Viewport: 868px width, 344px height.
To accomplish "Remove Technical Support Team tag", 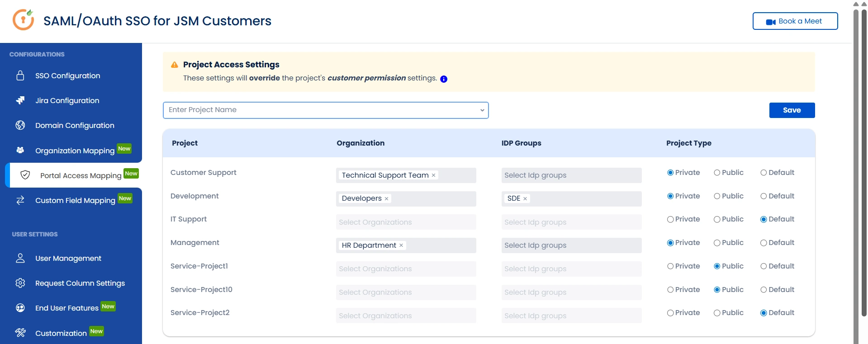I will tap(433, 175).
